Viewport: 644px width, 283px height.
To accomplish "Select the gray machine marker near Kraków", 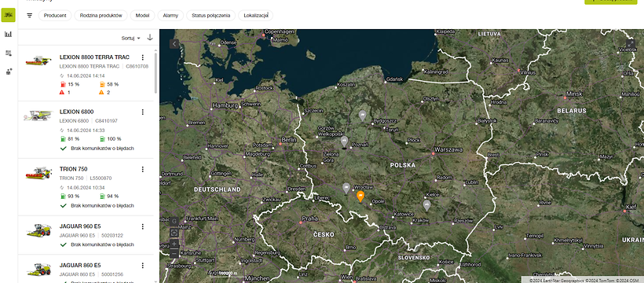I will [x=426, y=205].
